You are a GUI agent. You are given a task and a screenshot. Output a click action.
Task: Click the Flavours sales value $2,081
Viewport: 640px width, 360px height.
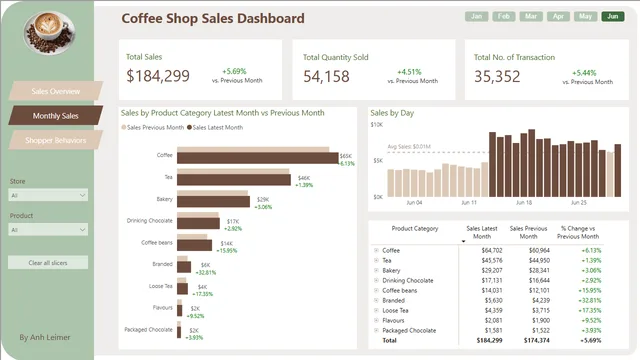click(x=493, y=320)
